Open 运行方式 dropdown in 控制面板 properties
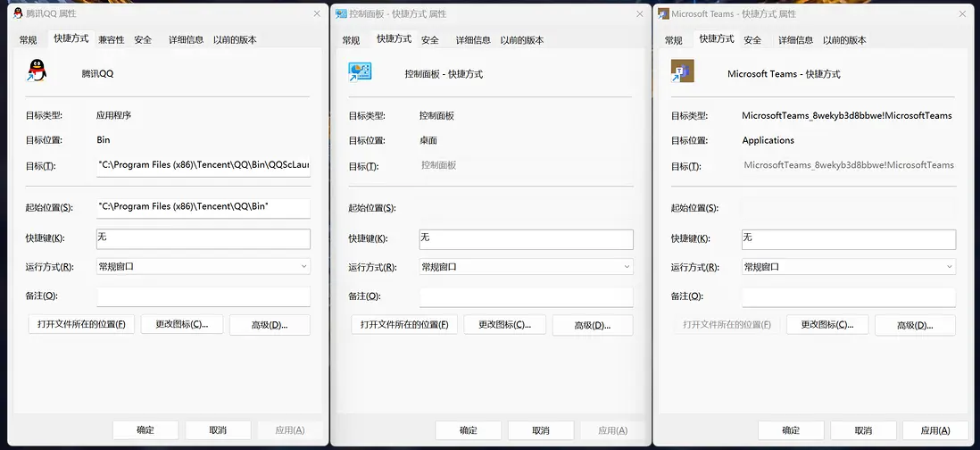980x450 pixels. [527, 266]
